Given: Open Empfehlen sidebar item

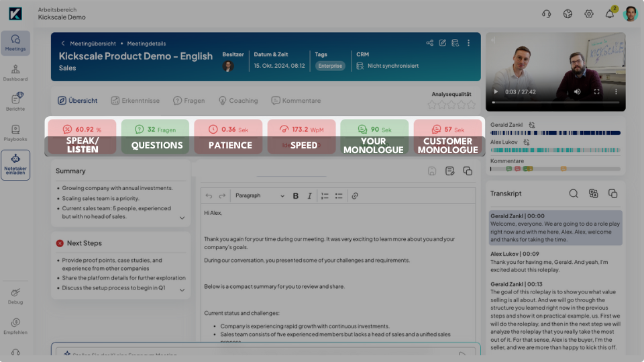Looking at the screenshot, I should [x=15, y=326].
